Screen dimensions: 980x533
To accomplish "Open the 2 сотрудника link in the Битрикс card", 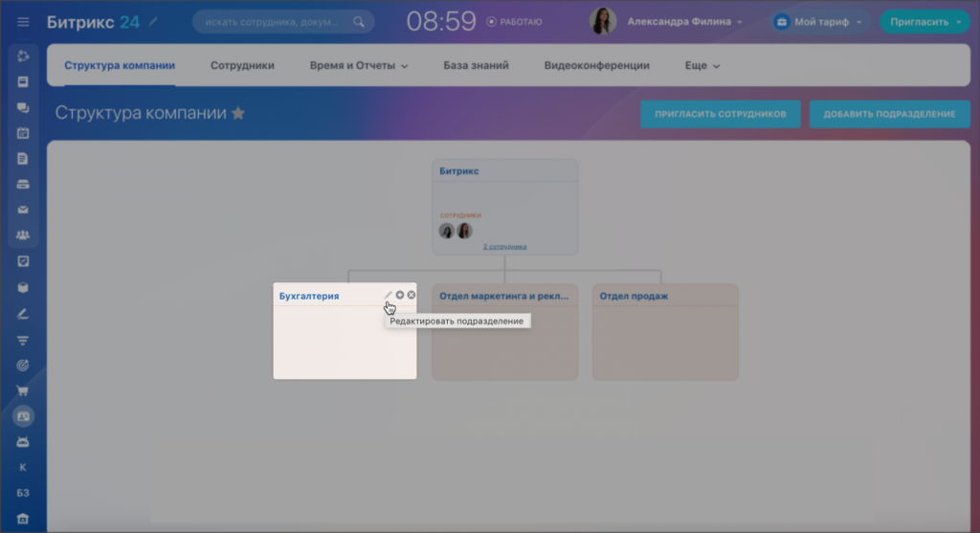I will click(x=504, y=247).
